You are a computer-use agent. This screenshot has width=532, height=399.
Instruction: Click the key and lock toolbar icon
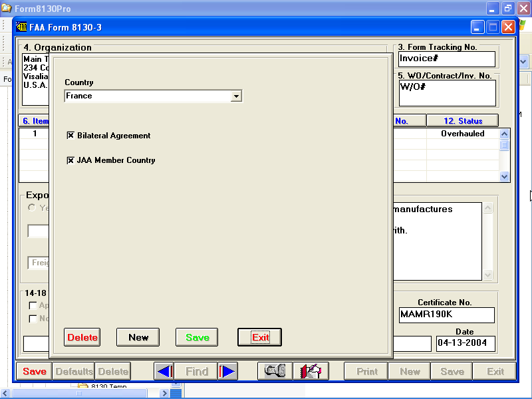coord(275,371)
